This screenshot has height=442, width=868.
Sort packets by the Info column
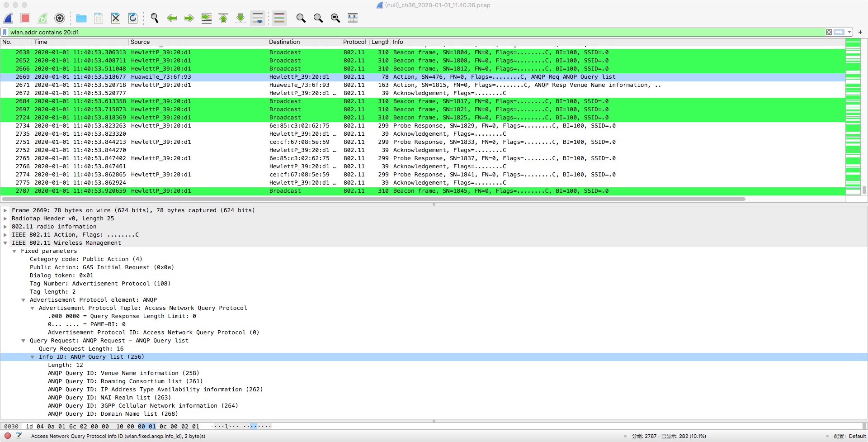tap(618, 42)
